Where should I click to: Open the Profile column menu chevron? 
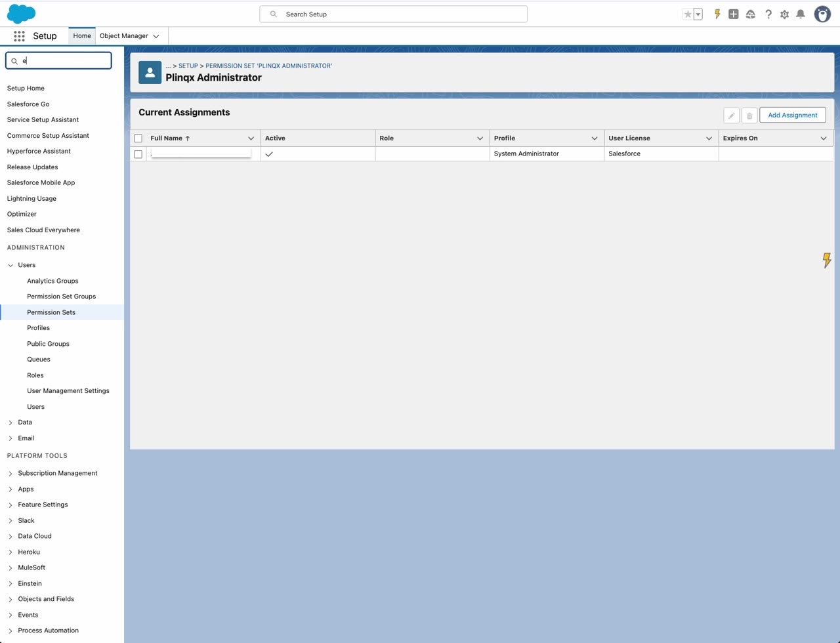pos(595,138)
